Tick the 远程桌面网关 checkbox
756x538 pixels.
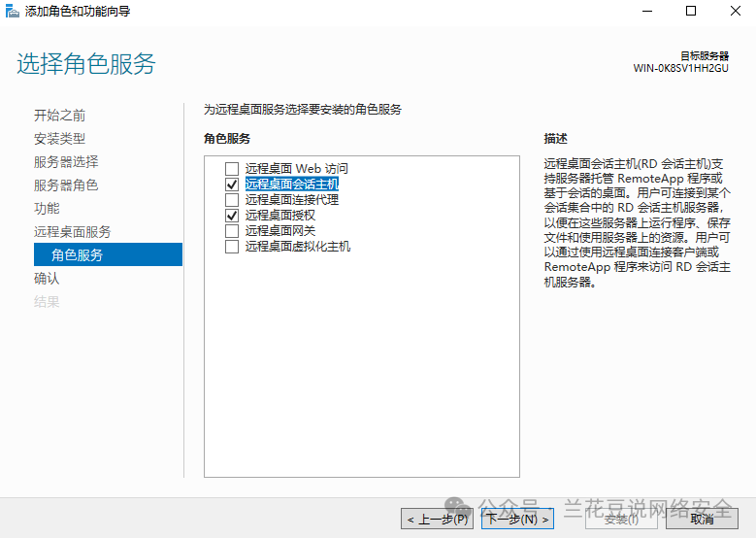tap(231, 231)
